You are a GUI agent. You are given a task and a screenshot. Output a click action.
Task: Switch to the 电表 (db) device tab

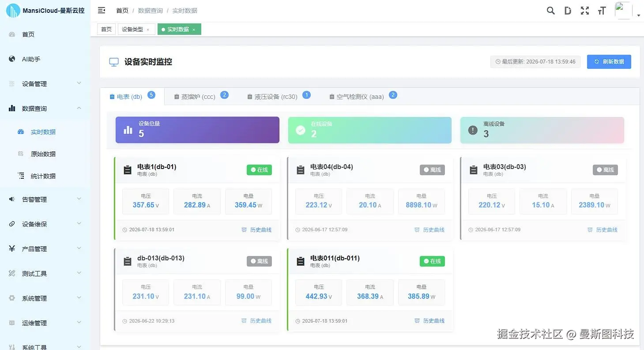click(132, 96)
